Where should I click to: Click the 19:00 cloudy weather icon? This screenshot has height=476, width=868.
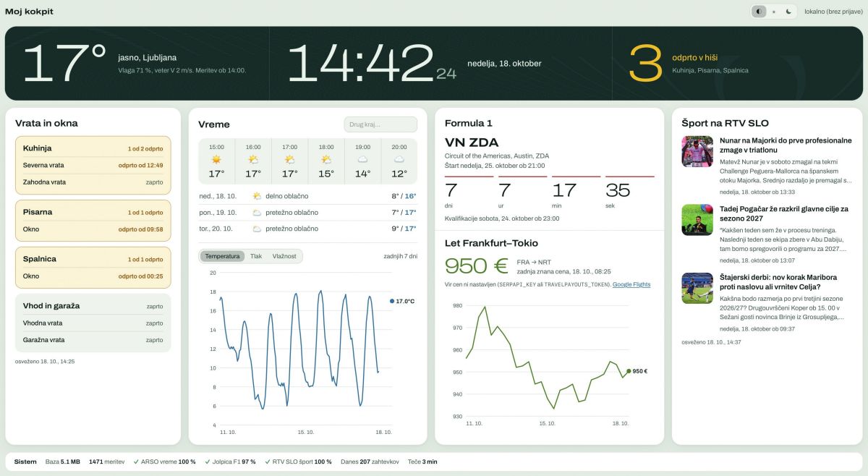click(x=362, y=159)
